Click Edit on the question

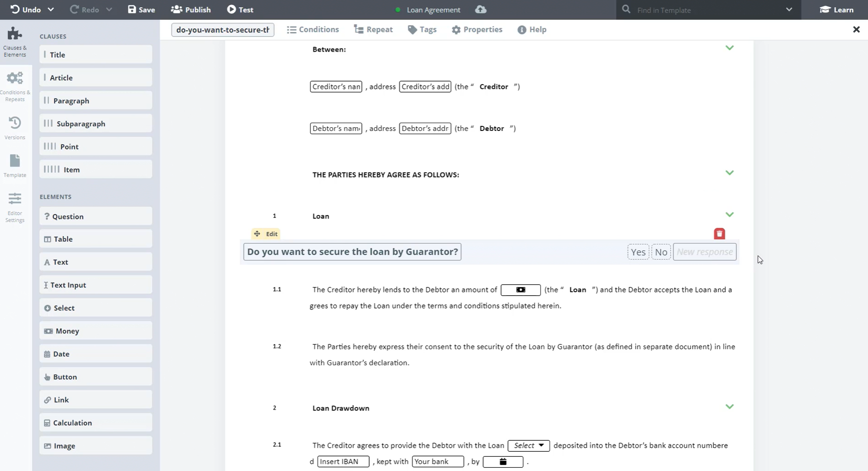pyautogui.click(x=272, y=234)
